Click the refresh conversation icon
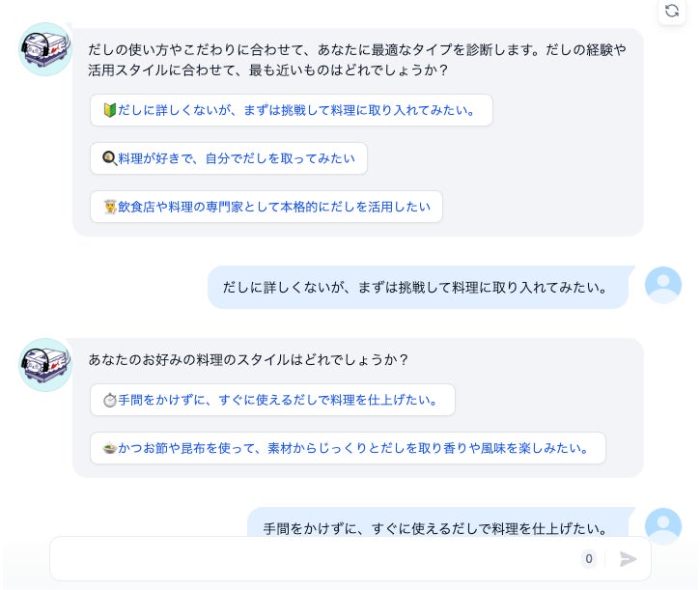Image resolution: width=700 pixels, height=590 pixels. pyautogui.click(x=672, y=11)
